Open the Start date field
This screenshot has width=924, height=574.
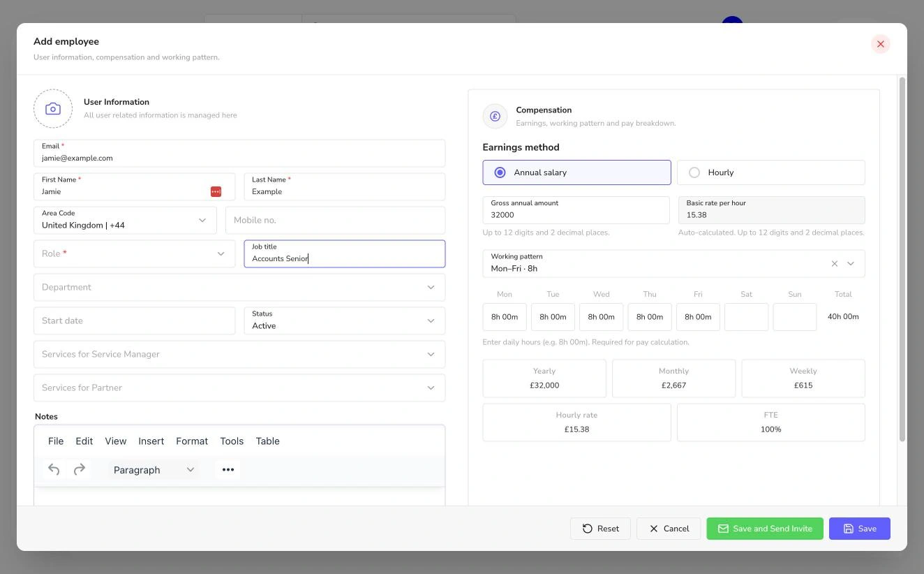[x=134, y=321]
